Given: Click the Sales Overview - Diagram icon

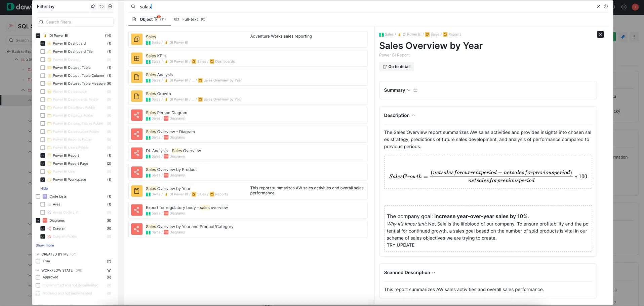Looking at the screenshot, I should pos(137,135).
